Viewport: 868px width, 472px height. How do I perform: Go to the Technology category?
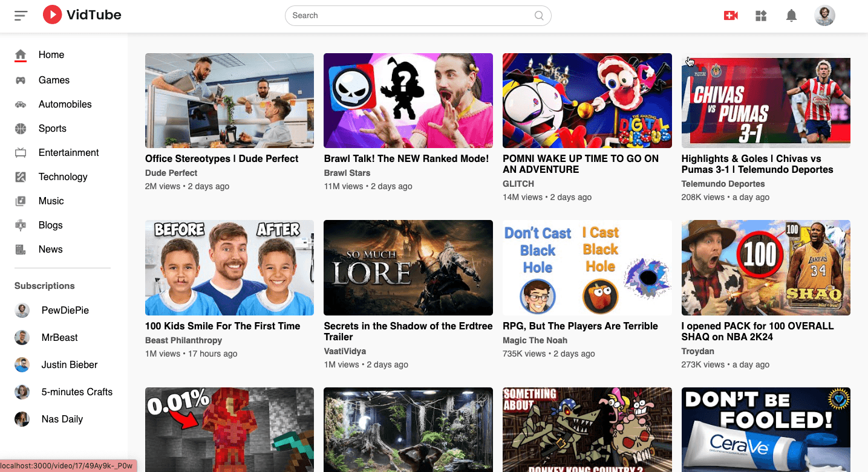pyautogui.click(x=63, y=177)
